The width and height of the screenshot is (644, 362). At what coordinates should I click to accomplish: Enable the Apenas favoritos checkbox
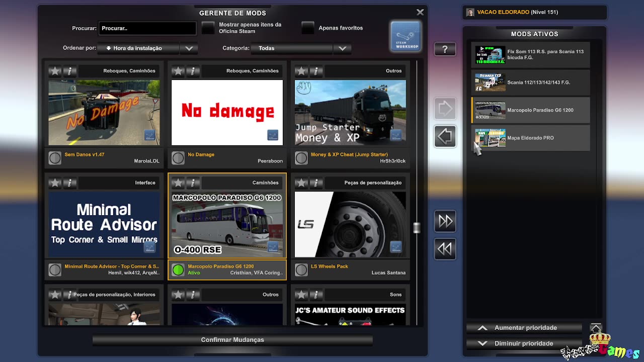click(x=308, y=28)
